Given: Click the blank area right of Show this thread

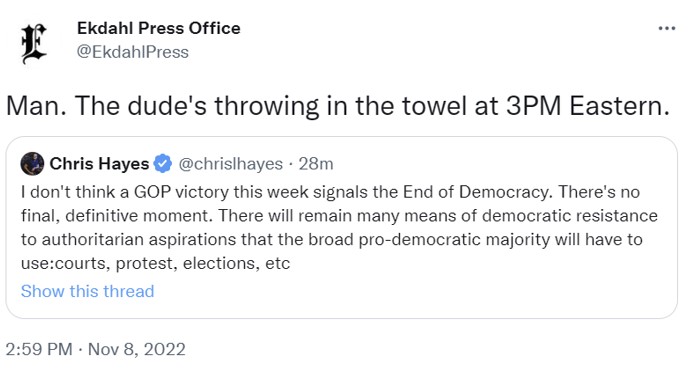Looking at the screenshot, I should tap(415, 291).
